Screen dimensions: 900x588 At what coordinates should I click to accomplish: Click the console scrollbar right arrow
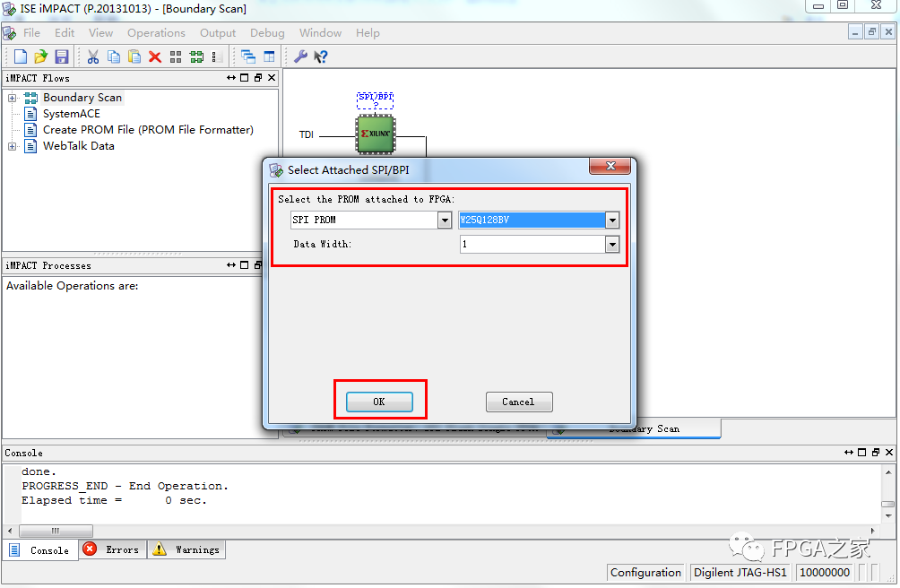coord(873,531)
